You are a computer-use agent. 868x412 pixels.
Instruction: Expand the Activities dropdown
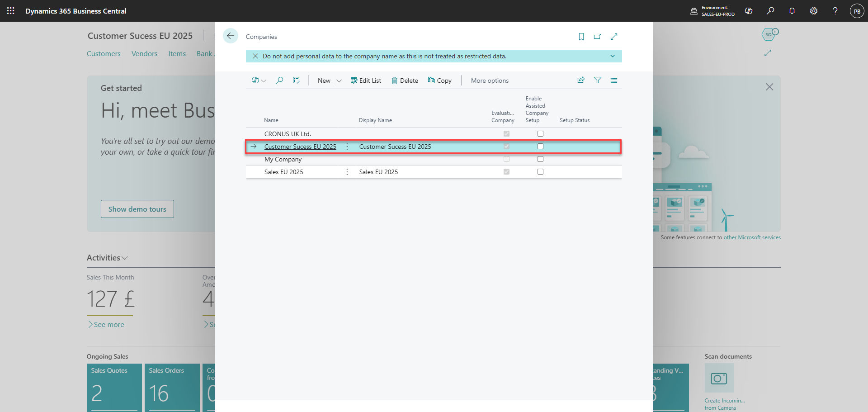(x=107, y=258)
